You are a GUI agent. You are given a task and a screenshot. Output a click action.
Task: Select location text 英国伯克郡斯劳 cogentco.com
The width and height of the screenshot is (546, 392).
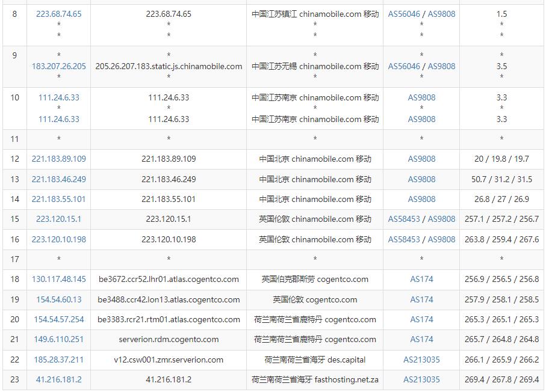(x=315, y=280)
